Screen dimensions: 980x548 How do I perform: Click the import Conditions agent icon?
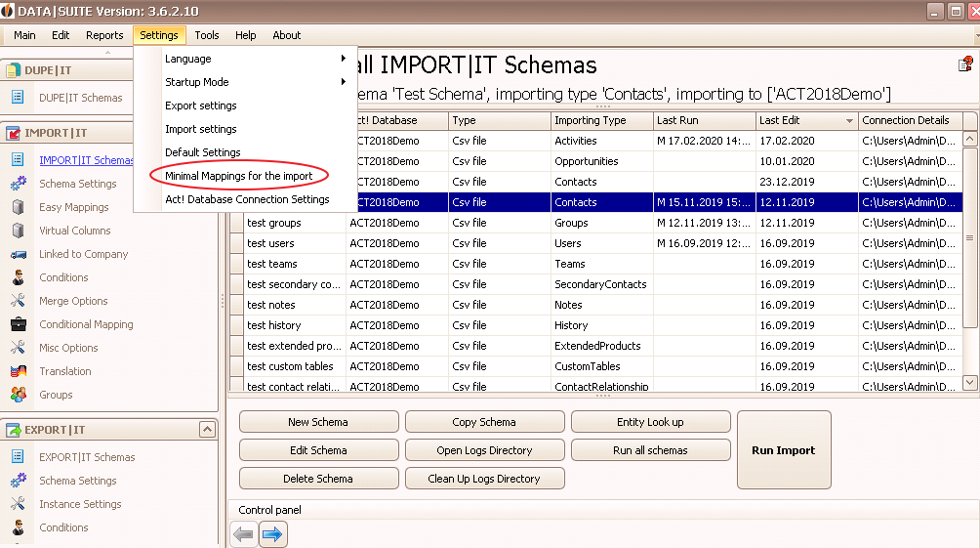[x=19, y=277]
